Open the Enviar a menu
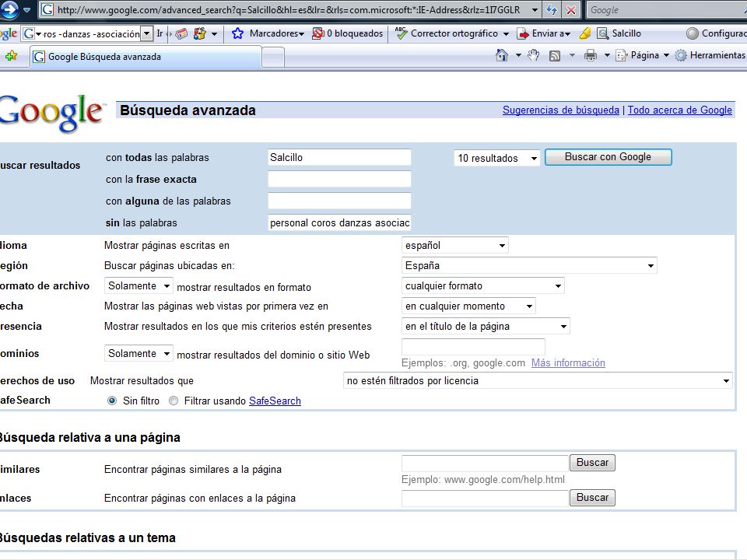The width and height of the screenshot is (747, 560). click(x=551, y=33)
